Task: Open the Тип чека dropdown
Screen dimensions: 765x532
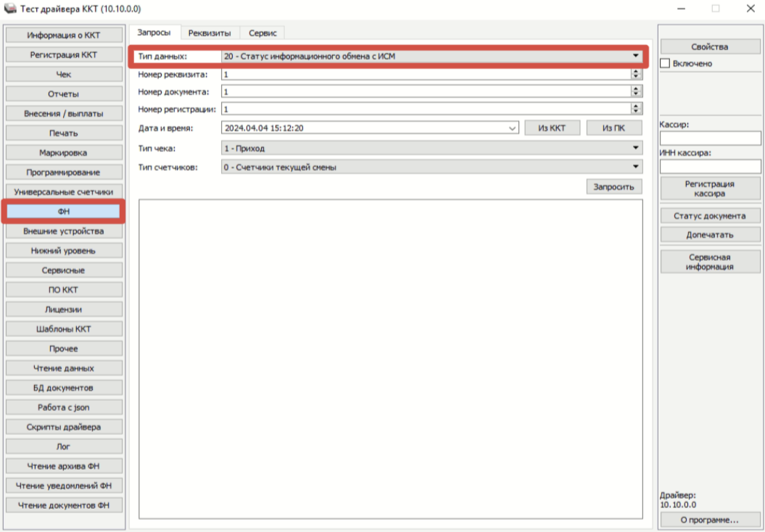Action: point(636,148)
